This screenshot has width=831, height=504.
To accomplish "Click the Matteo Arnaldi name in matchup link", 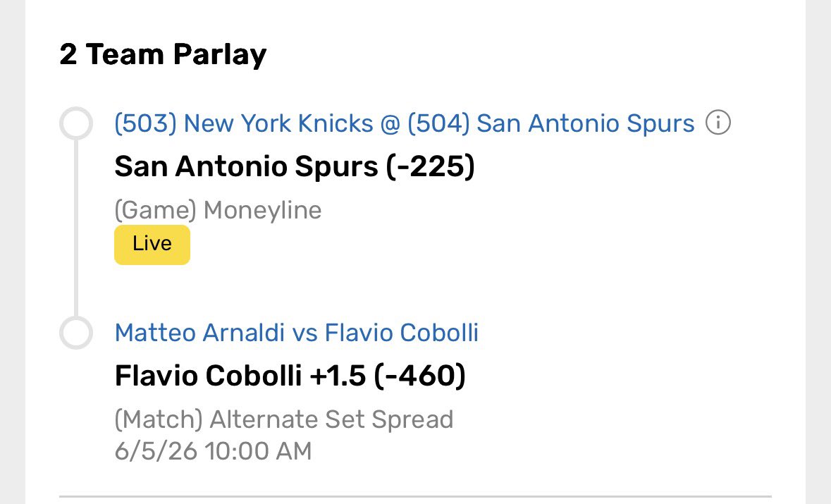I will coord(199,333).
